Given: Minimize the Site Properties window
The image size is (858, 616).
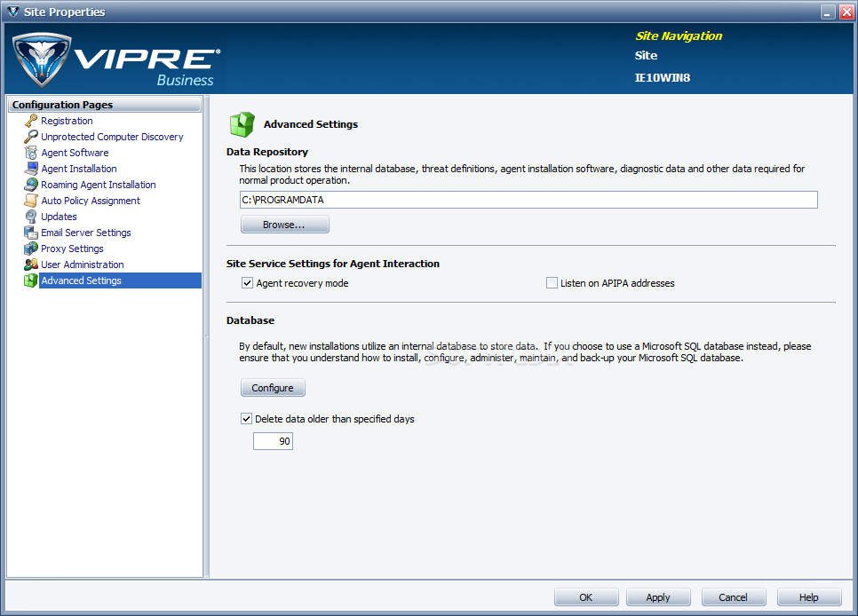Looking at the screenshot, I should point(829,12).
